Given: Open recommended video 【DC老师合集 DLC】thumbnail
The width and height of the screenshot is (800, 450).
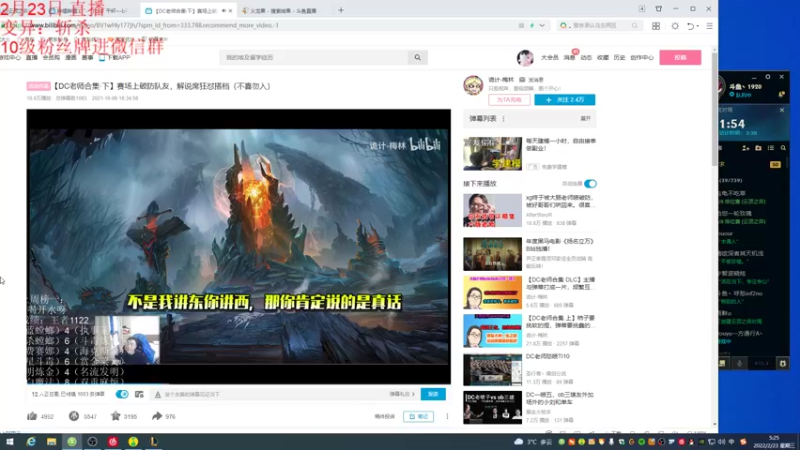Looking at the screenshot, I should tap(492, 292).
